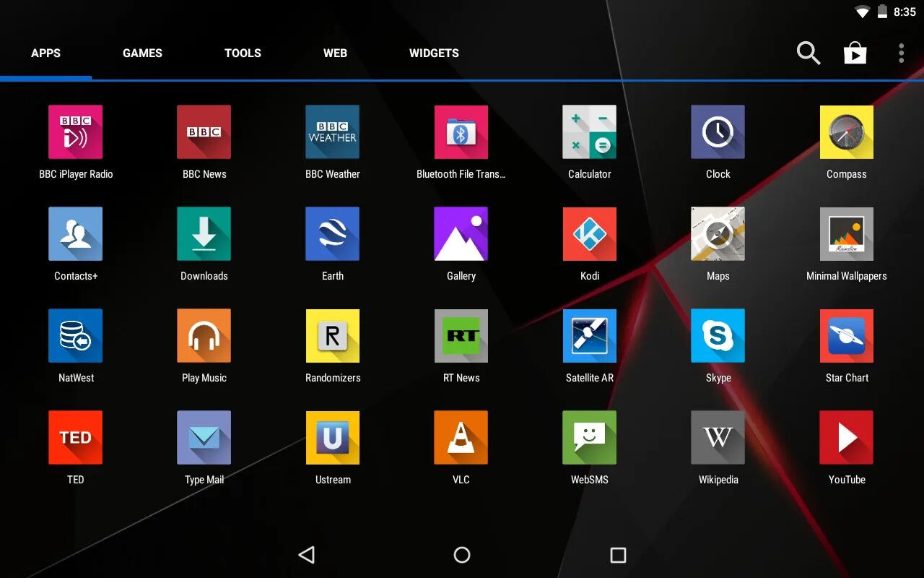Open VLC media player

coord(461,438)
